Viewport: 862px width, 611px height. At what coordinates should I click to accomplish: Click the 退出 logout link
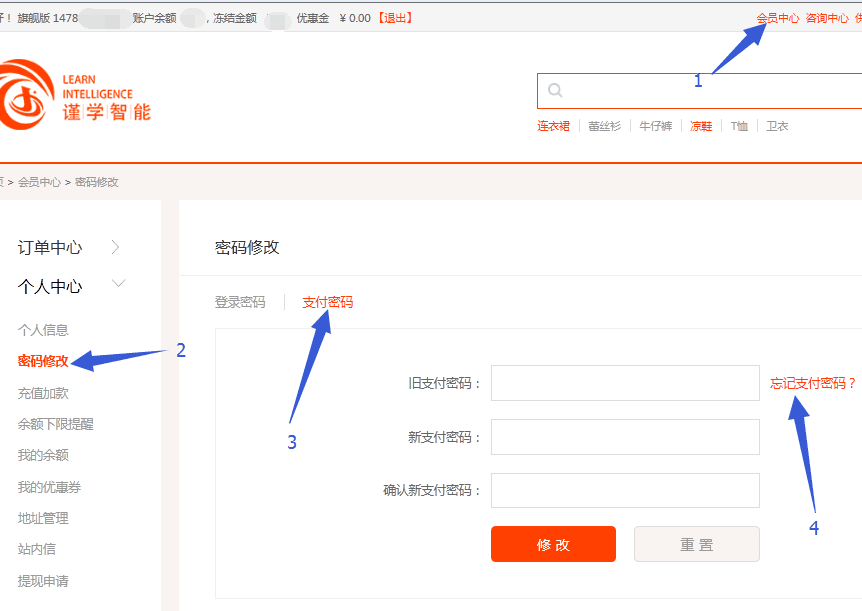(394, 18)
